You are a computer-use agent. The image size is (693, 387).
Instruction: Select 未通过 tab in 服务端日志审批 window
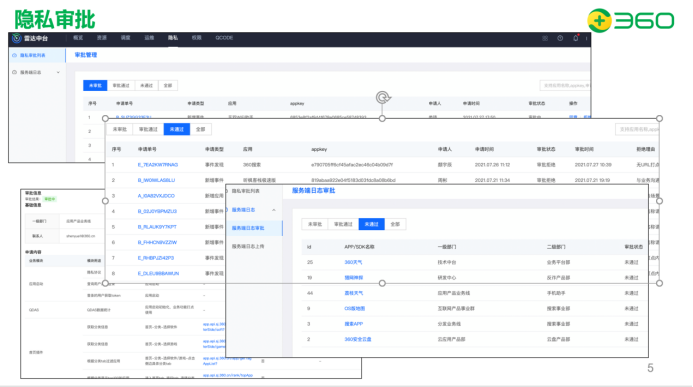click(372, 224)
